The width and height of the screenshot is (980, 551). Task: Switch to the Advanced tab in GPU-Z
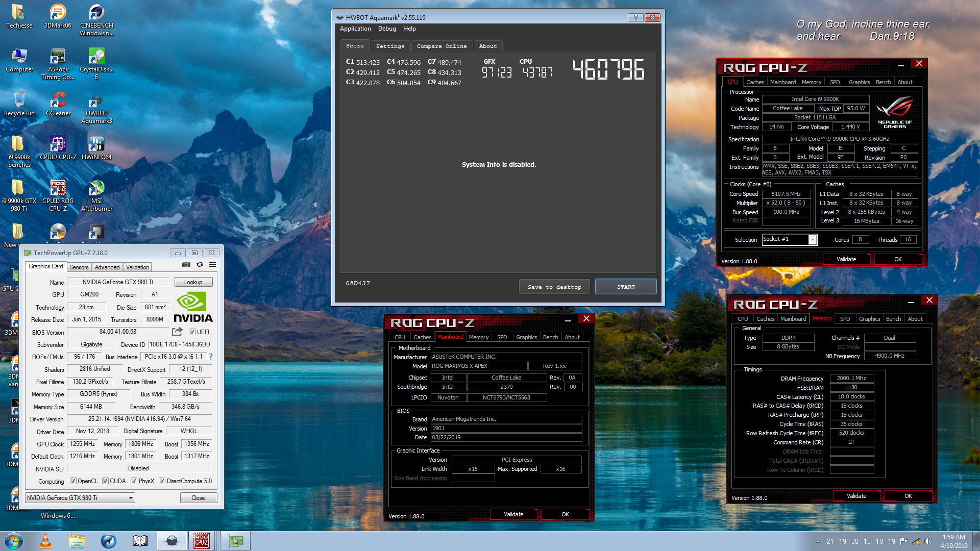pos(107,267)
